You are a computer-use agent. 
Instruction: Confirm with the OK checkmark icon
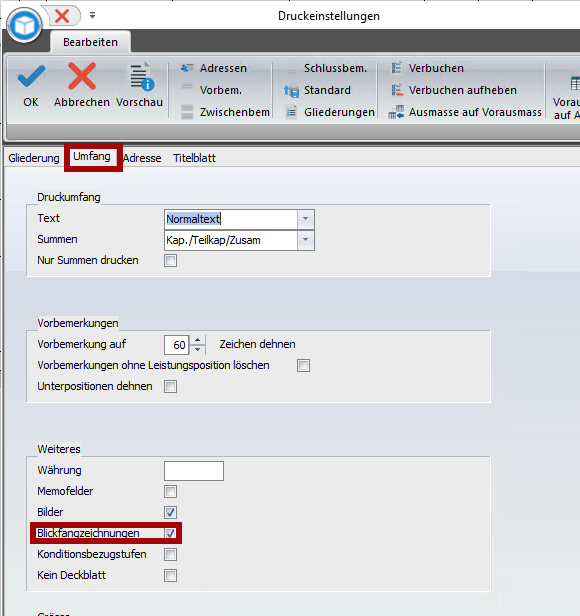pos(31,76)
